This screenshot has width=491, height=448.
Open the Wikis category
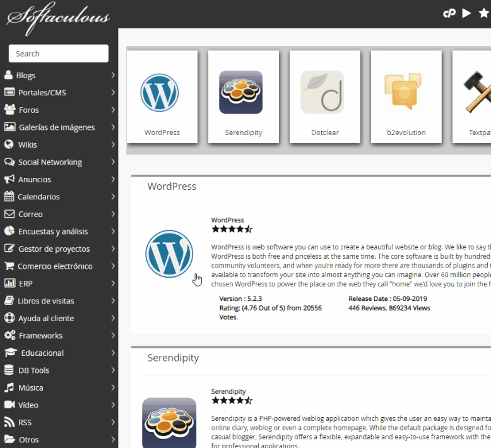(x=27, y=144)
